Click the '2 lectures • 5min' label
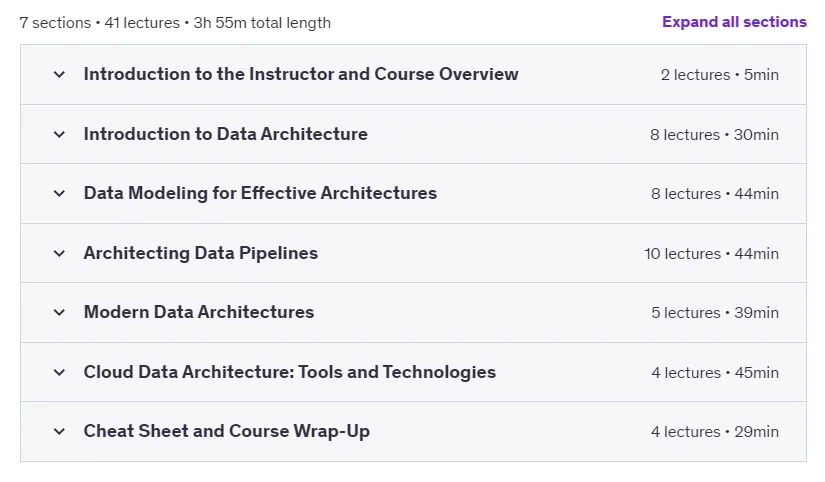The image size is (825, 482). pyautogui.click(x=720, y=75)
